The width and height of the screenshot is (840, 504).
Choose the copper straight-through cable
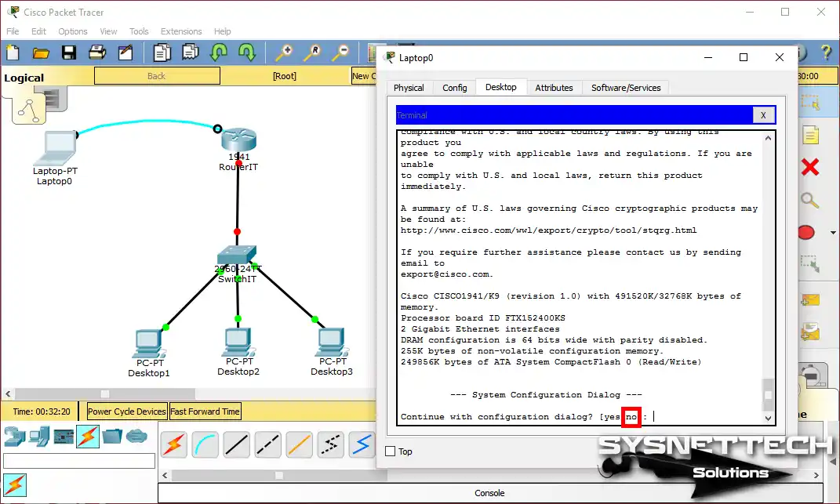coord(236,444)
